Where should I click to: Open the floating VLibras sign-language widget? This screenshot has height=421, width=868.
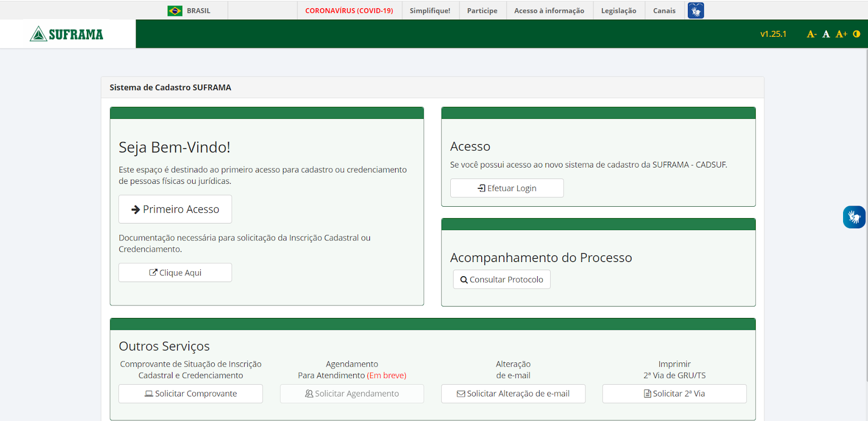(x=854, y=217)
